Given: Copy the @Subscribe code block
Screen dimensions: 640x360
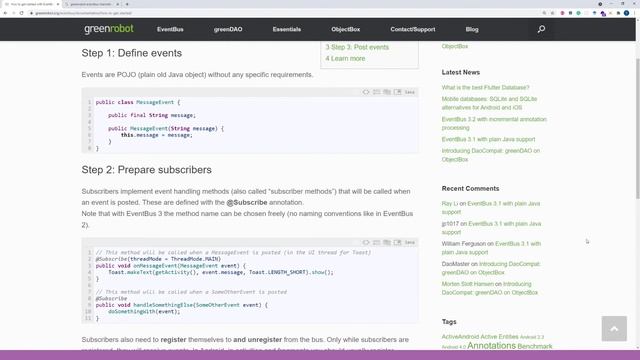Looking at the screenshot, I should coord(387,242).
